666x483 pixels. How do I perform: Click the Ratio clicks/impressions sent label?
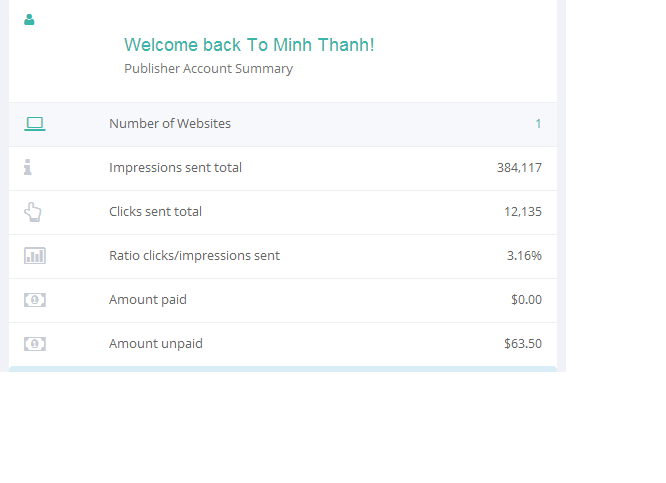(x=194, y=256)
